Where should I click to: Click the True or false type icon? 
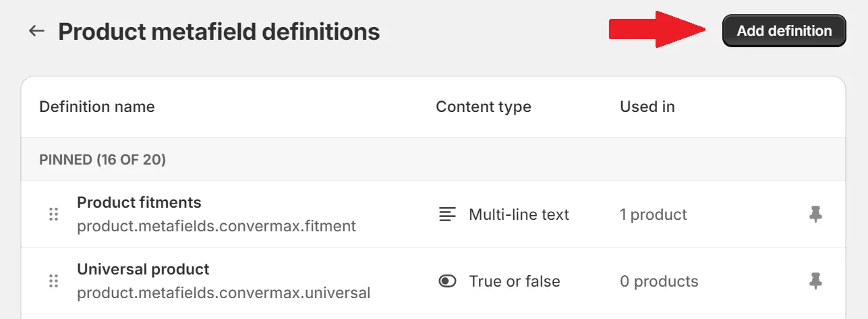447,281
